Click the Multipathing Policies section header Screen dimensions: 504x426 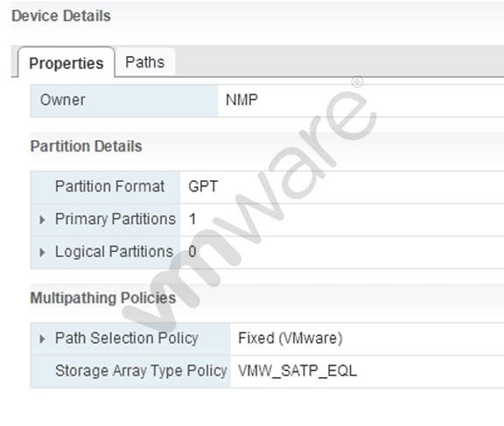[103, 297]
